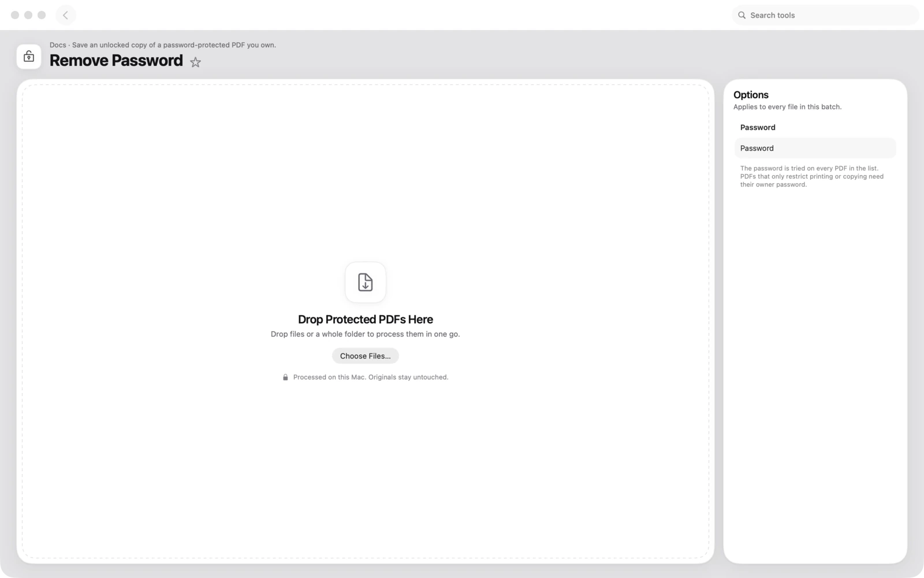Favorite Remove Password with the star icon
The height and width of the screenshot is (578, 924).
point(196,62)
